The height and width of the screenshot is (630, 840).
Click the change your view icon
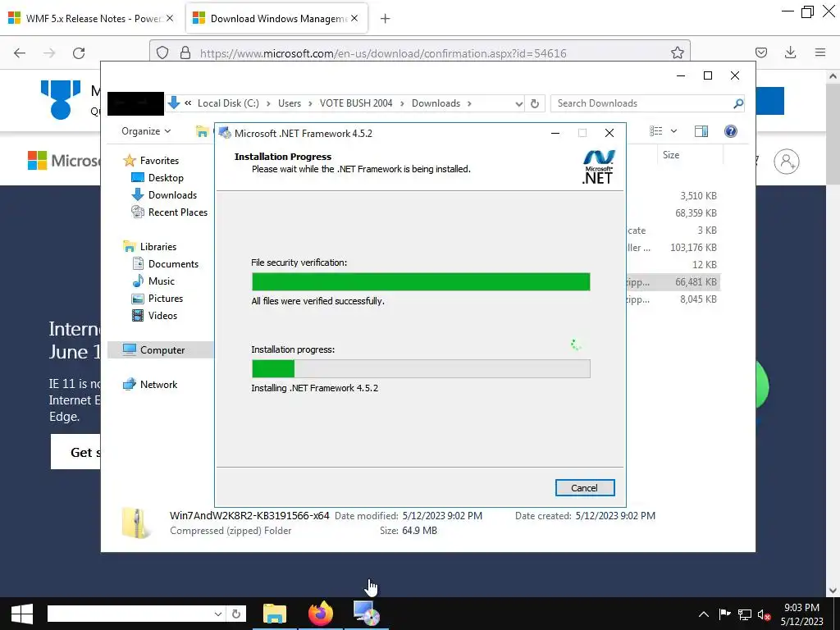pos(655,131)
